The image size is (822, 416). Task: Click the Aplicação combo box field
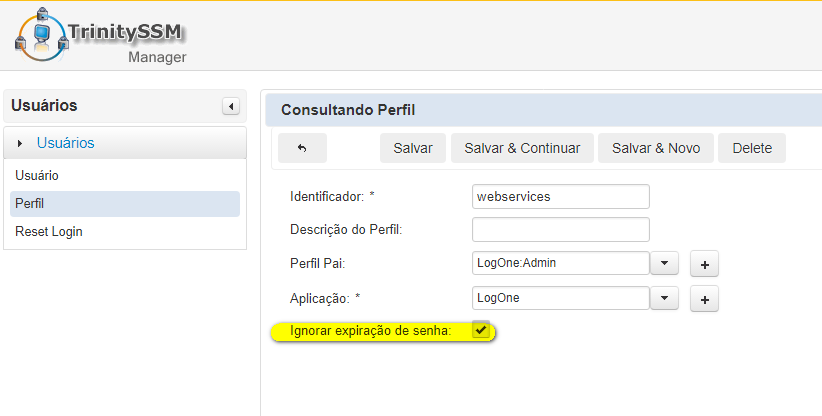[x=560, y=298]
